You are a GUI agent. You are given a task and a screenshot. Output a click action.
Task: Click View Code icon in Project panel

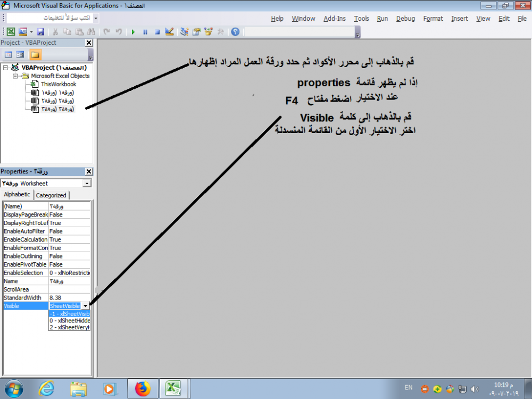[x=9, y=54]
